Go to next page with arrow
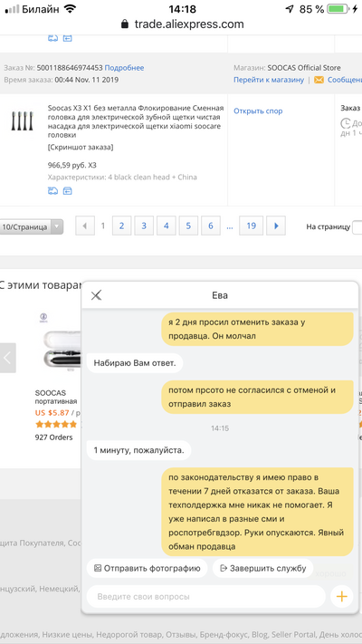 pos(276,226)
